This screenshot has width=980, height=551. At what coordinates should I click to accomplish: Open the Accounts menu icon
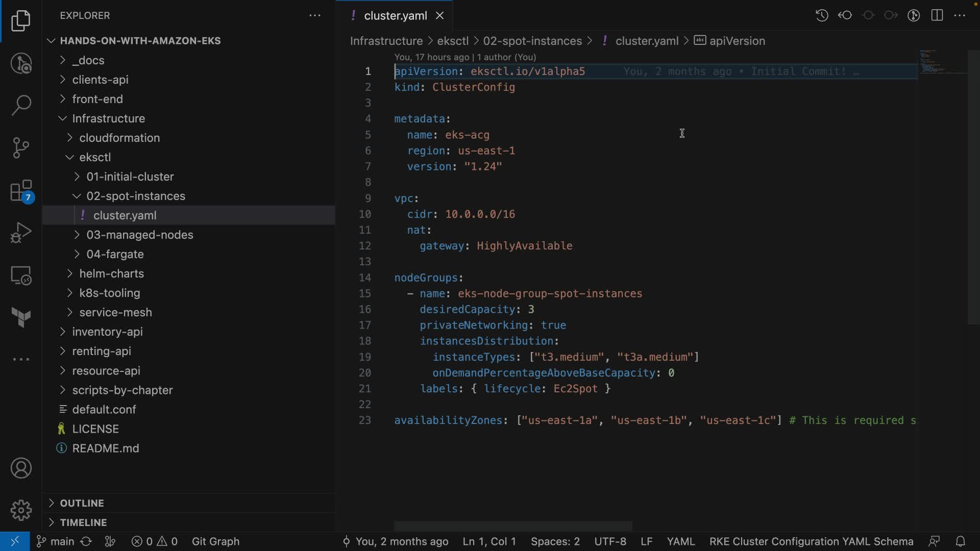(x=21, y=468)
